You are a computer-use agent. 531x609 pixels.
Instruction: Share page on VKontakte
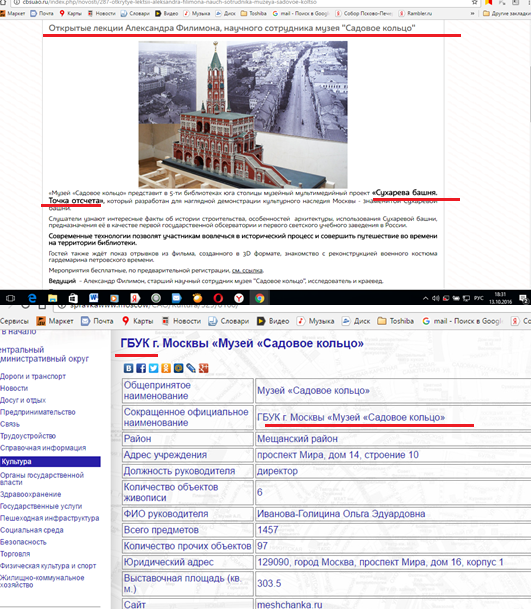point(129,368)
